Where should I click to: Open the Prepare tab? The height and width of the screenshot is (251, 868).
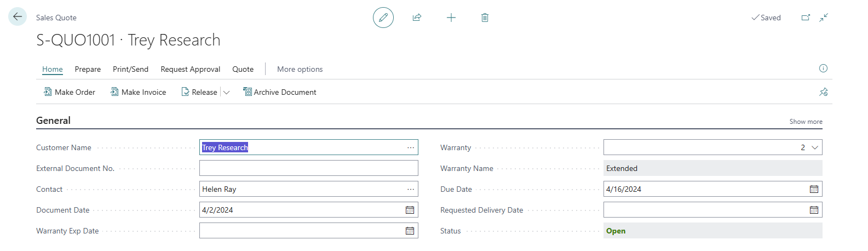point(88,69)
